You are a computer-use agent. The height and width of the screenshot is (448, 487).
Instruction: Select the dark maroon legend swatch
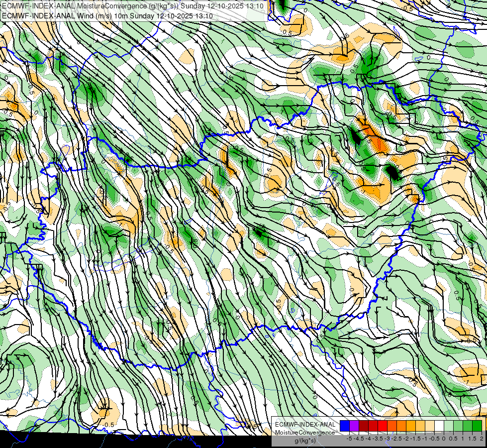coord(364,426)
